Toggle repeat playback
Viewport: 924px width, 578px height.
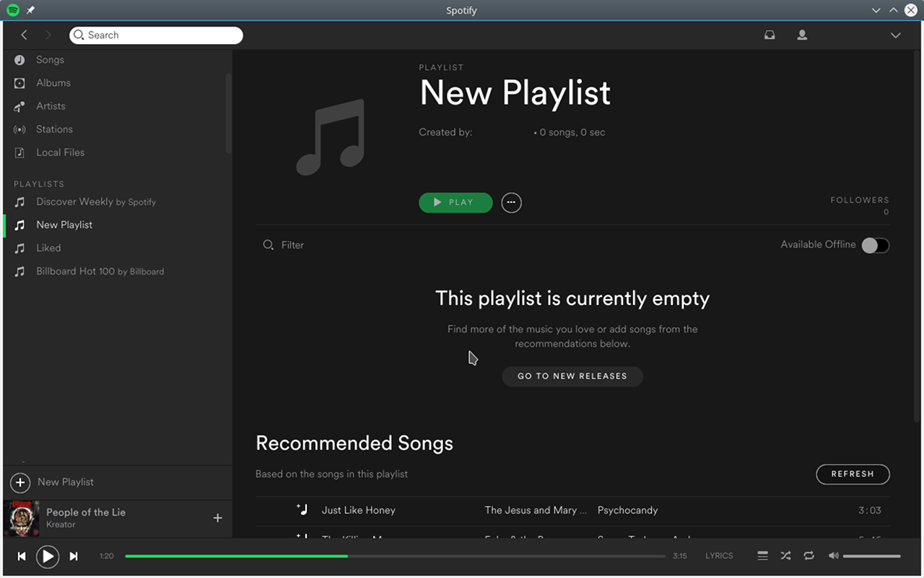point(808,556)
